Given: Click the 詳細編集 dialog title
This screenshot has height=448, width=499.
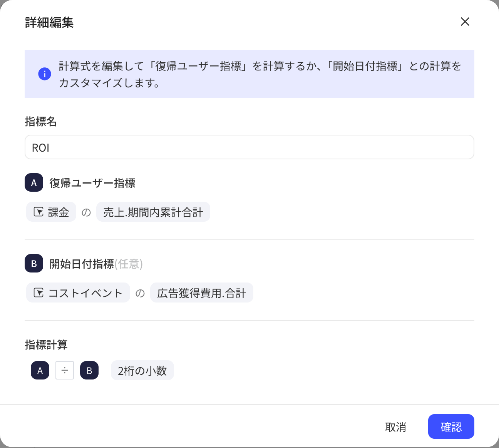Looking at the screenshot, I should [49, 22].
